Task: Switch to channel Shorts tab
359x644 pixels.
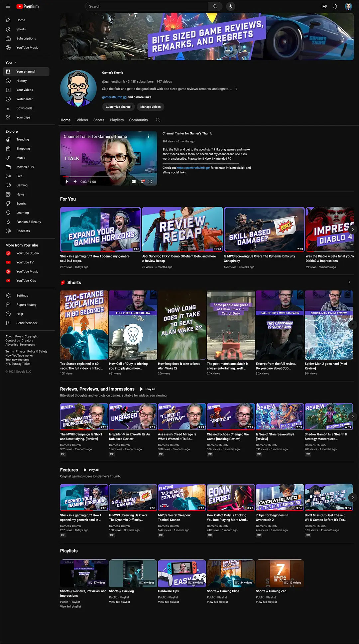Action: [99, 120]
